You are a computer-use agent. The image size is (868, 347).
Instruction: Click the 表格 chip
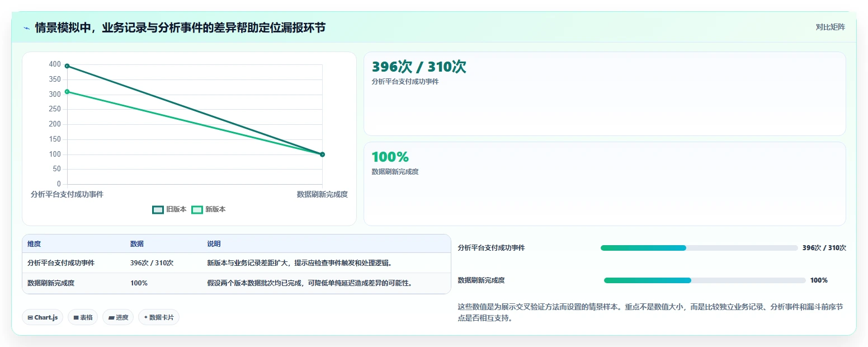[x=83, y=317]
